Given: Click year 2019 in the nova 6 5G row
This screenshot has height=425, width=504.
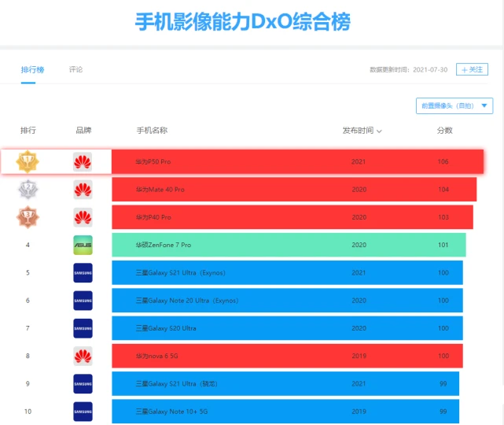Looking at the screenshot, I should pos(359,356).
